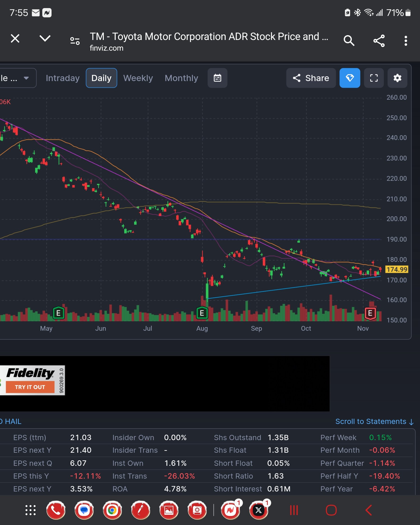
Task: Tap the battery indicator icon
Action: [x=408, y=13]
